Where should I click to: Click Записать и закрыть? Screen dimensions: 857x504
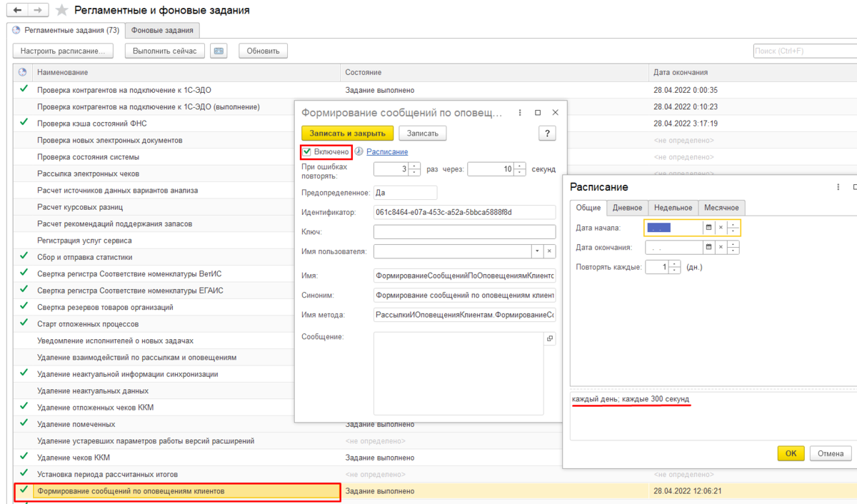tap(347, 133)
